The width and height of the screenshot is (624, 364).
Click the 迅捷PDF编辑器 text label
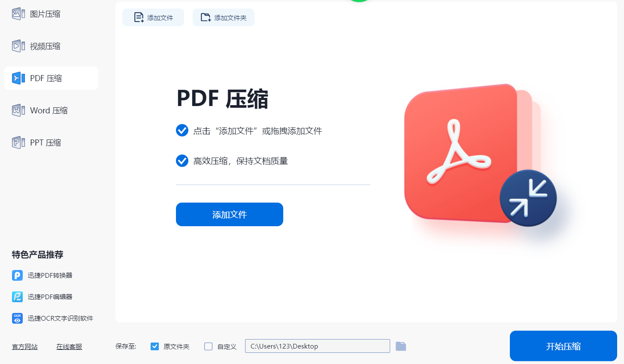point(50,297)
